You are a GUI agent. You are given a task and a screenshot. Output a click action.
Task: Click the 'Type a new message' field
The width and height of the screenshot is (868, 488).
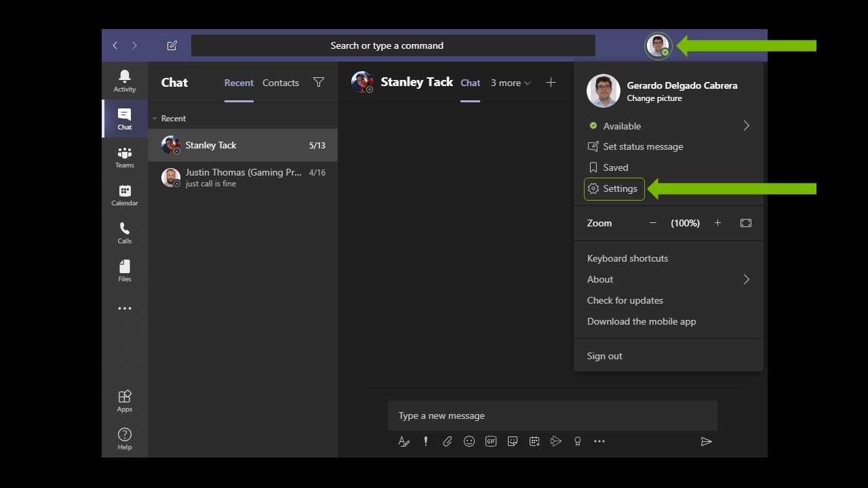click(x=553, y=415)
